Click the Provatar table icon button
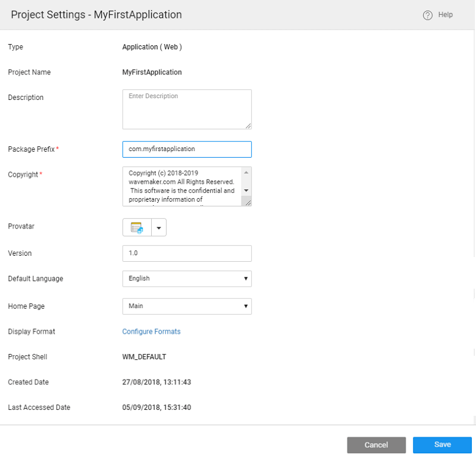This screenshot has height=464, width=476. [x=137, y=228]
